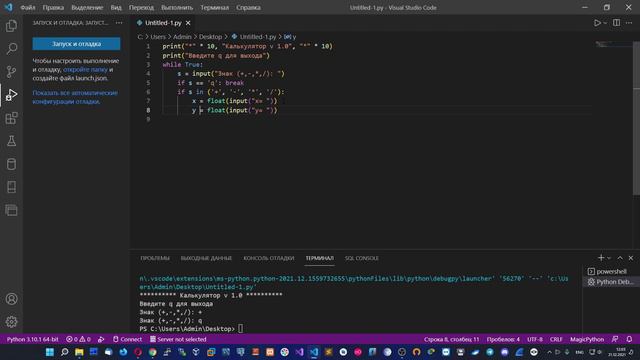Open the Правка menu
Viewport: 640px width, 360px height.
click(53, 7)
